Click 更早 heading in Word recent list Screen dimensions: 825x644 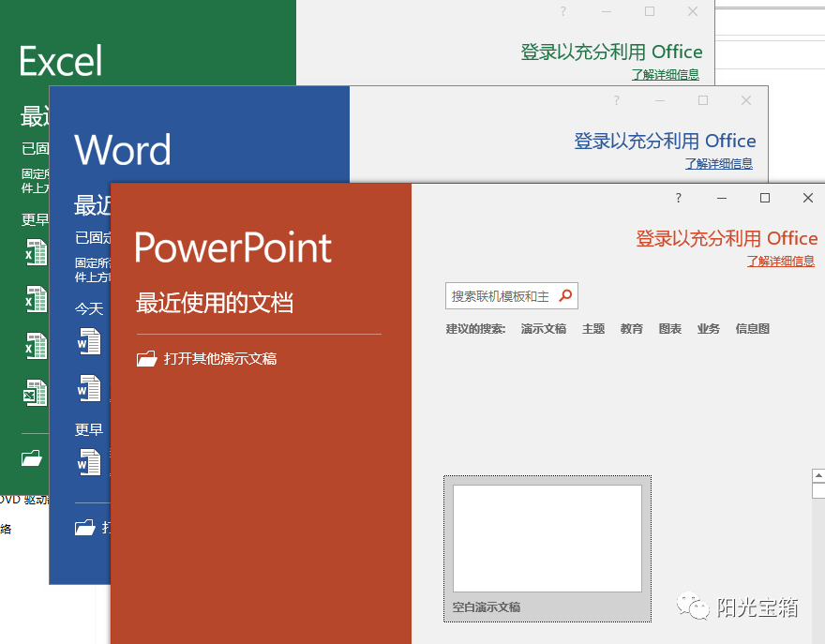tap(89, 429)
